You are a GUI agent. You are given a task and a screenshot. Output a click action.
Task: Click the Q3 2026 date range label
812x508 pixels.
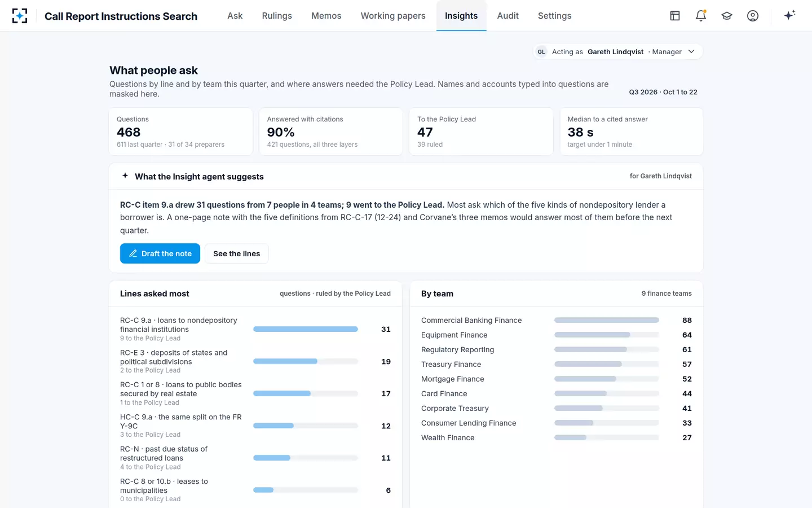click(663, 92)
